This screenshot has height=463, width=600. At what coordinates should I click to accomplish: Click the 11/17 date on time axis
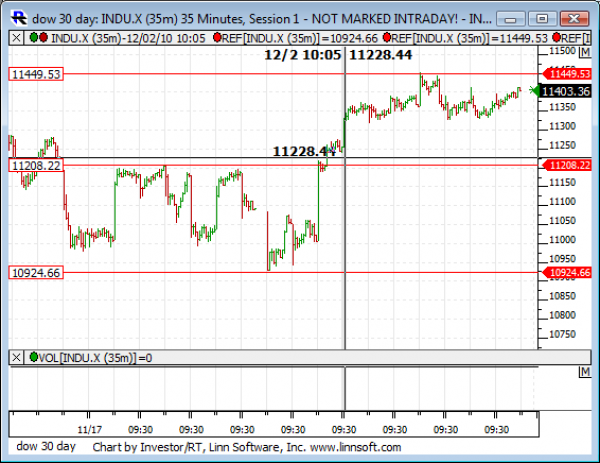90,430
